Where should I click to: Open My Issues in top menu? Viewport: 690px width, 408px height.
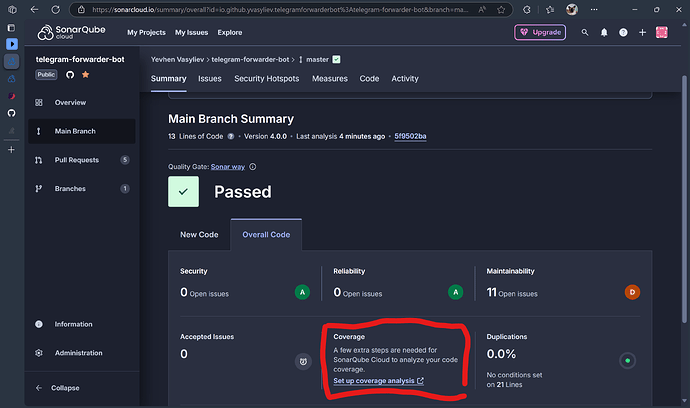191,33
